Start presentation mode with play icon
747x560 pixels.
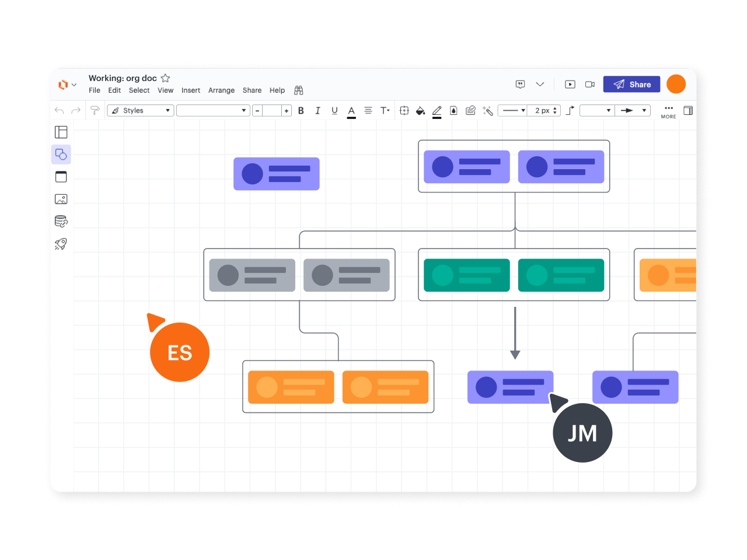point(570,85)
